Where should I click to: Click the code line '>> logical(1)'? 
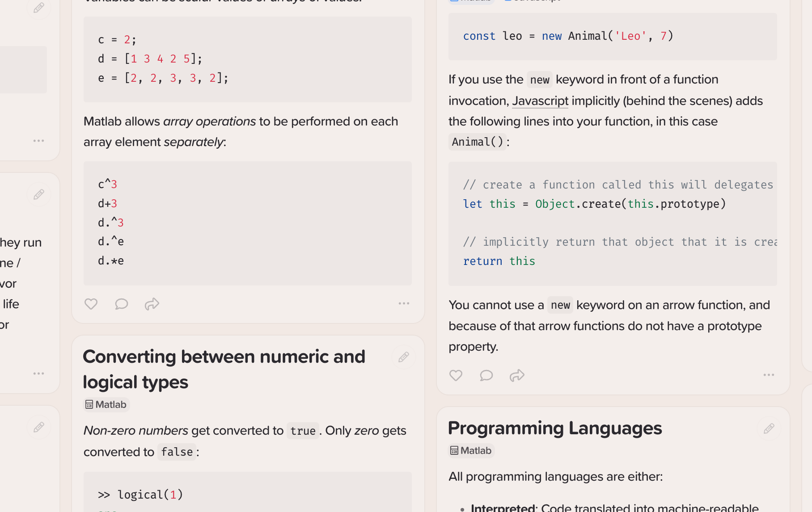[140, 495]
